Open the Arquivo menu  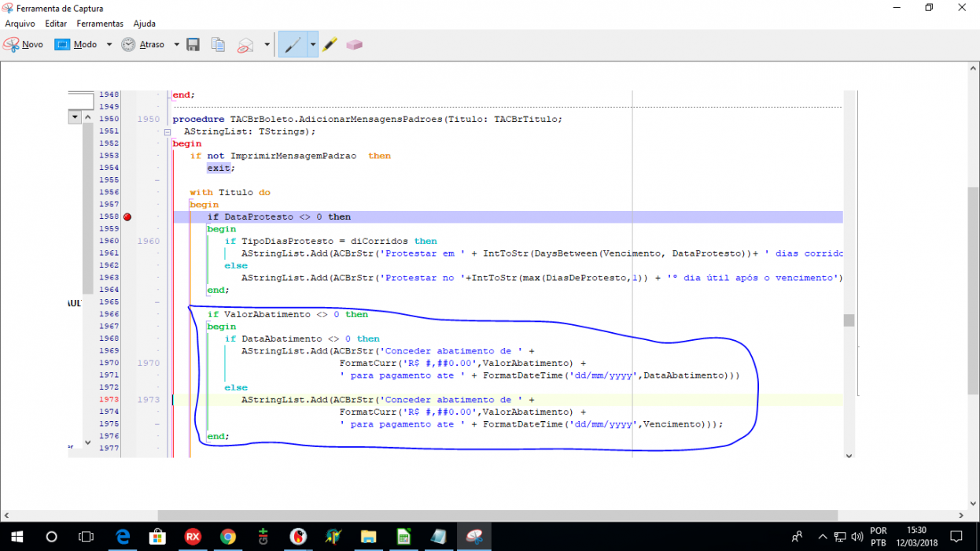tap(20, 24)
